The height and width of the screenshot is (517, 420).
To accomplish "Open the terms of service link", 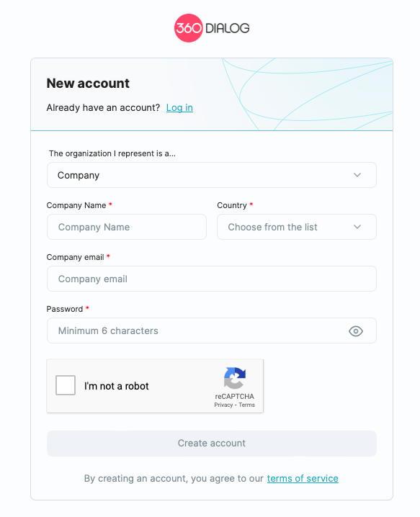I will coord(303,478).
